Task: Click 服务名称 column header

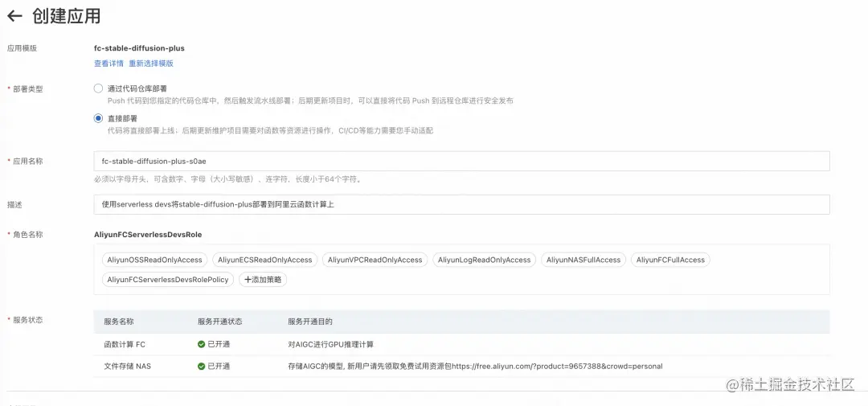Action: 118,322
